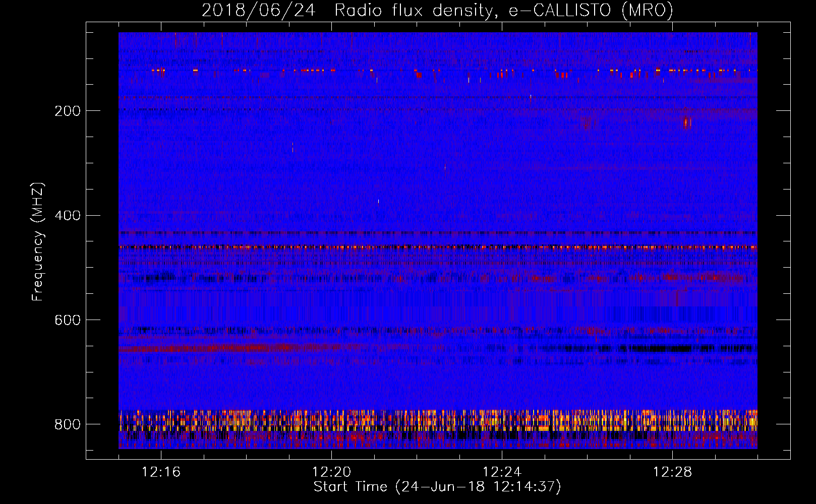Image resolution: width=816 pixels, height=504 pixels.
Task: Select the 400 frequency tick label
Action: pos(67,216)
